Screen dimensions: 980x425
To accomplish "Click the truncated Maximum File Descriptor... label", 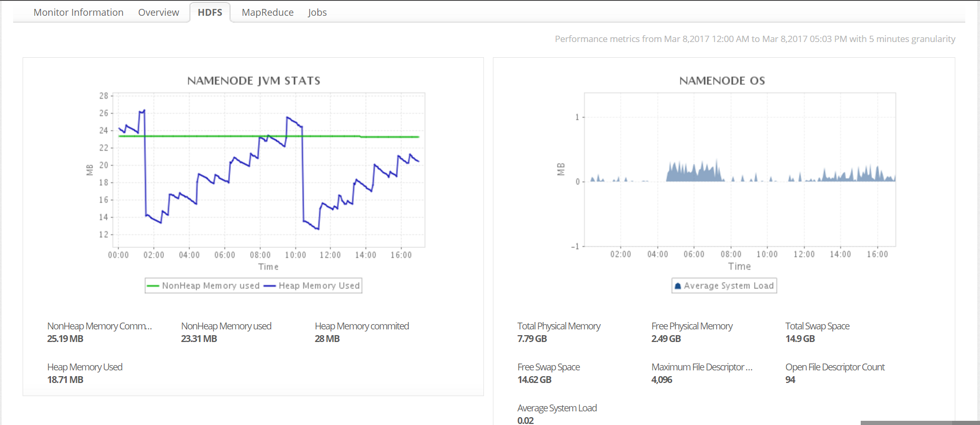I will (702, 367).
